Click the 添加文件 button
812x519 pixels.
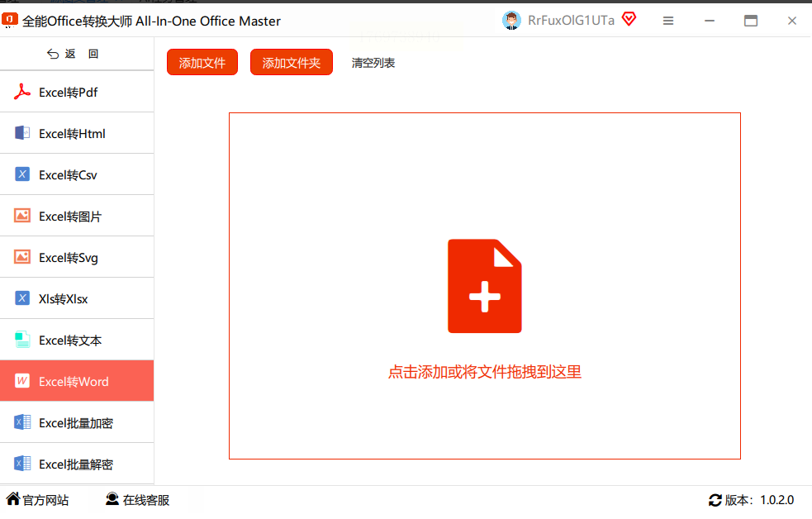coord(202,62)
